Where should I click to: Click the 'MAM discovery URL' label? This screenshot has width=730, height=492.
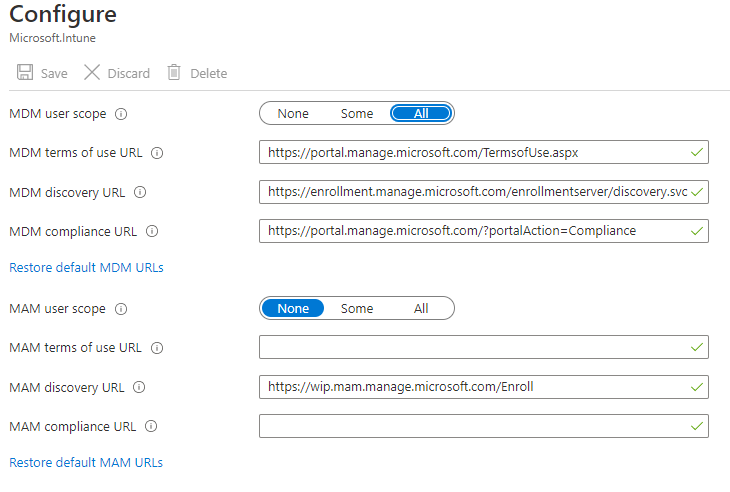[67, 388]
